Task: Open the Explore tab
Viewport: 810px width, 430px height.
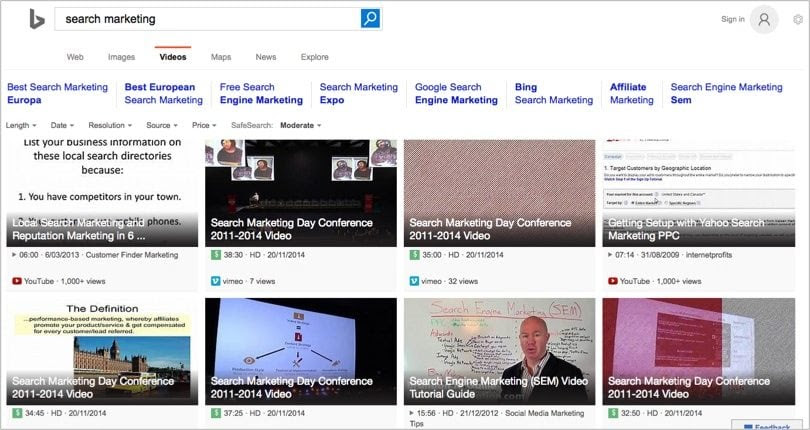Action: [315, 57]
